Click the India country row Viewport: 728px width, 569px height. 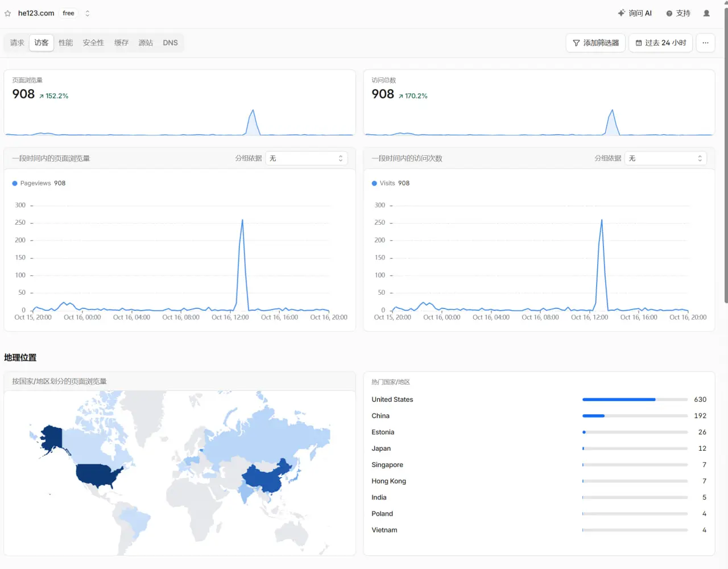coord(539,497)
